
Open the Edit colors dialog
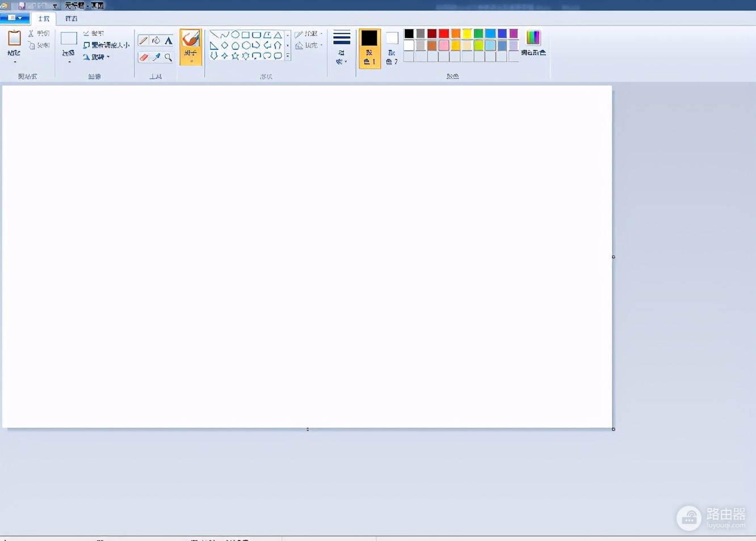533,43
